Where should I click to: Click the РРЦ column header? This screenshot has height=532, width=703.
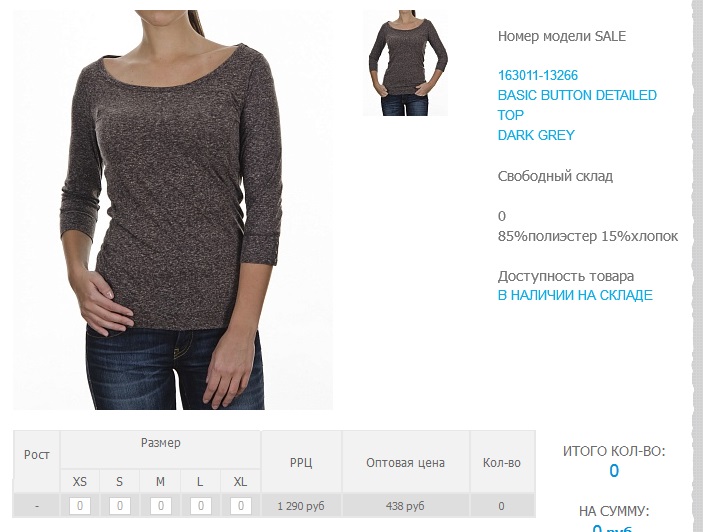click(301, 463)
